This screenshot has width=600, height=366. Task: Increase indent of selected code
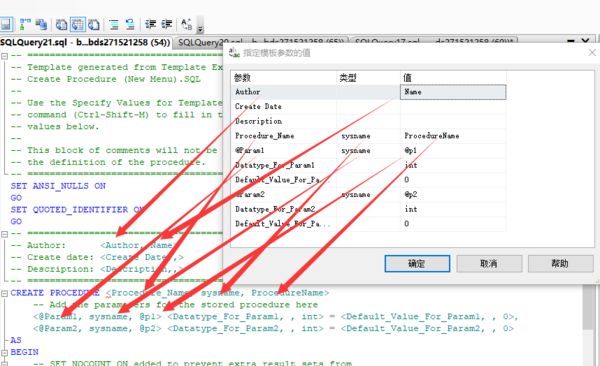tap(166, 25)
